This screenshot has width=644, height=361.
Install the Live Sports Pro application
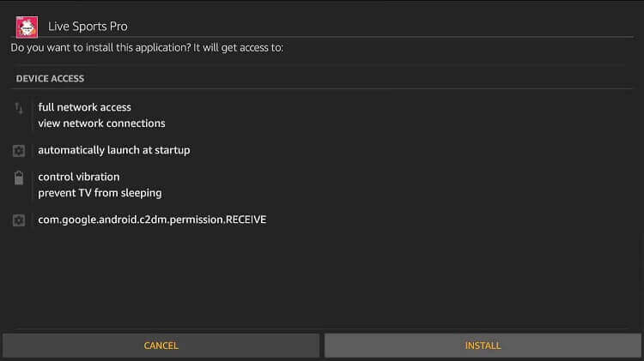(x=483, y=346)
